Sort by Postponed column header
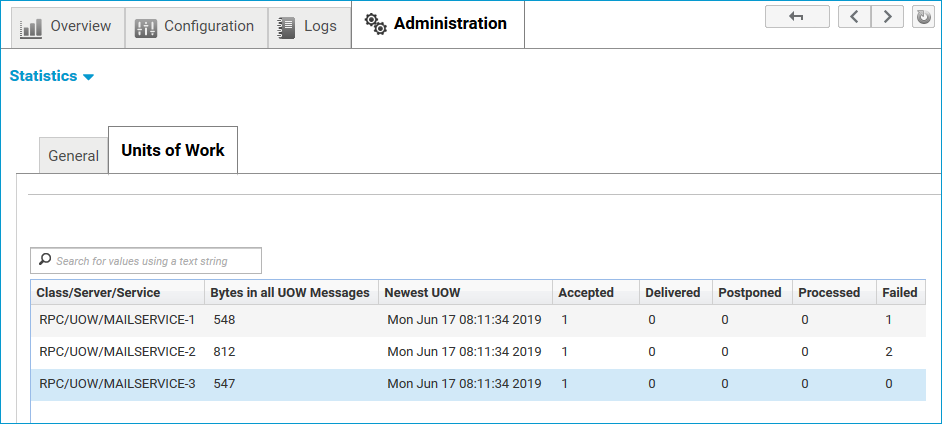 [x=752, y=292]
